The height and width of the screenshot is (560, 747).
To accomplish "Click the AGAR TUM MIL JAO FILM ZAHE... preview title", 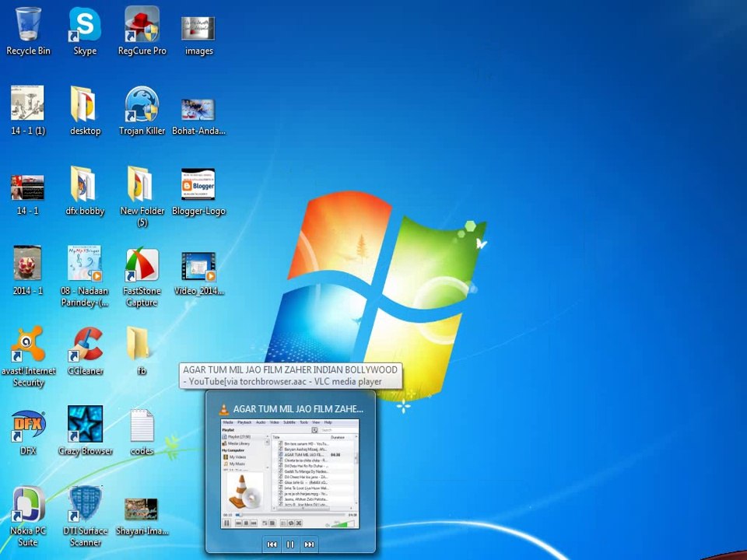I will [x=298, y=409].
